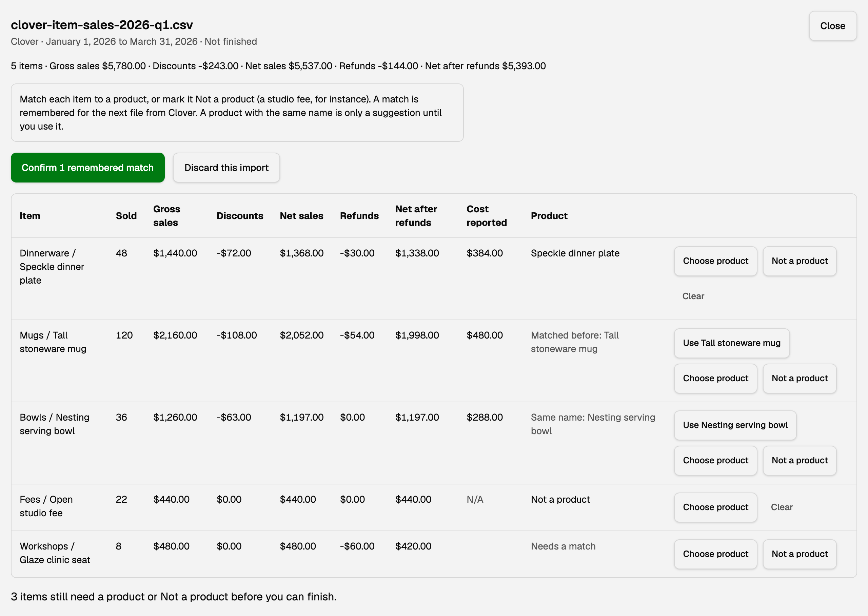Click the Gross sales column header

coord(167,216)
